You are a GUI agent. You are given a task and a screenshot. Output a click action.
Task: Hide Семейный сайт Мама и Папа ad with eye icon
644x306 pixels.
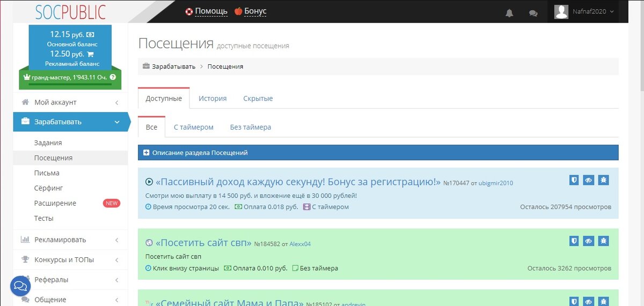click(589, 301)
